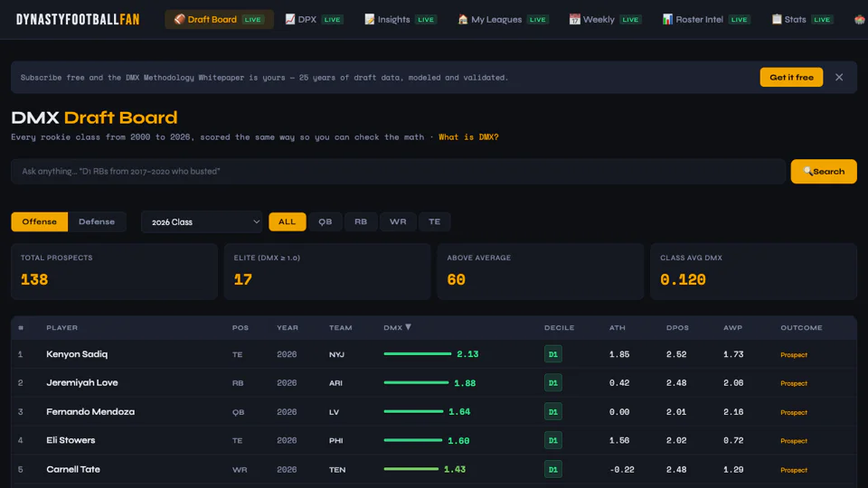Click the Elite DMX count card
The height and width of the screenshot is (488, 868).
pos(327,272)
